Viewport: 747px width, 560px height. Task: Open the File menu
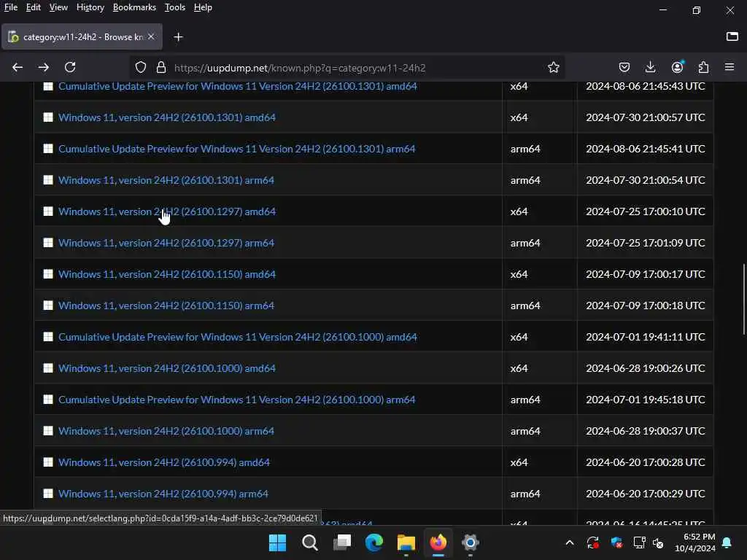point(10,7)
